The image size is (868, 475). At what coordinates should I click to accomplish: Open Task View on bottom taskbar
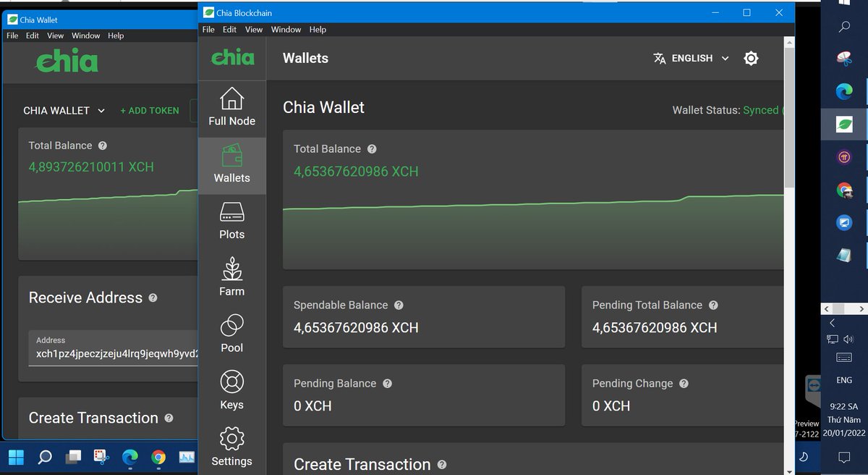(73, 457)
